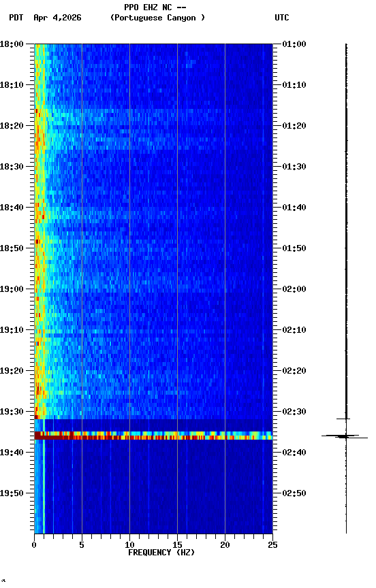The width and height of the screenshot is (376, 588).
Task: Click the '(Portuguese Canyon )' label
Action: click(x=157, y=18)
